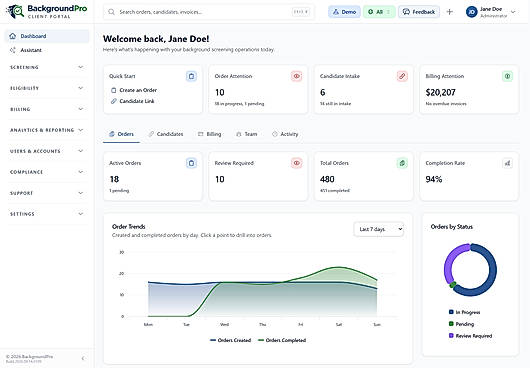The height and width of the screenshot is (368, 530).
Task: Click the Active Orders clipboard icon
Action: tap(191, 163)
